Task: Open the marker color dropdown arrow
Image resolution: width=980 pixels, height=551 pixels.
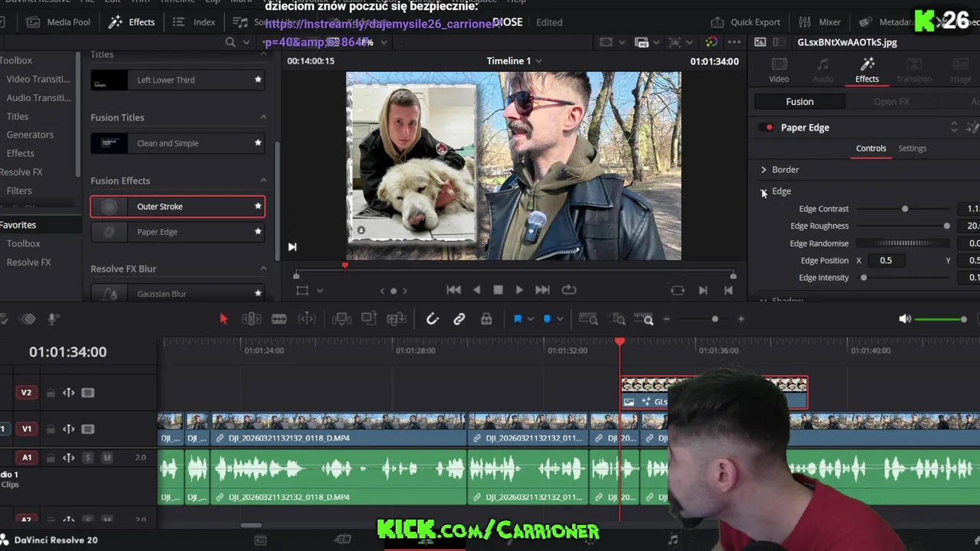Action: (560, 319)
